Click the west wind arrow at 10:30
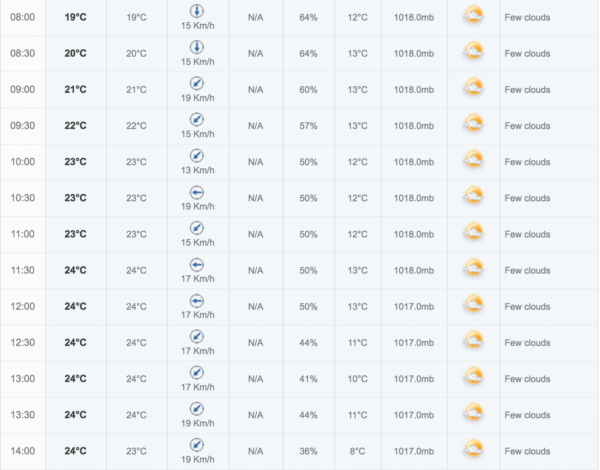600x470 pixels. click(197, 192)
